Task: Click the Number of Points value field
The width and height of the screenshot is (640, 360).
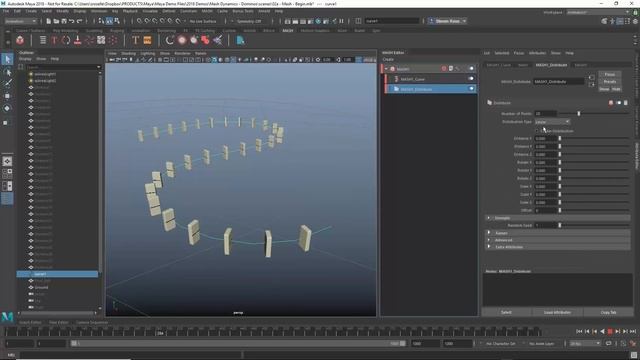Action: tap(545, 113)
